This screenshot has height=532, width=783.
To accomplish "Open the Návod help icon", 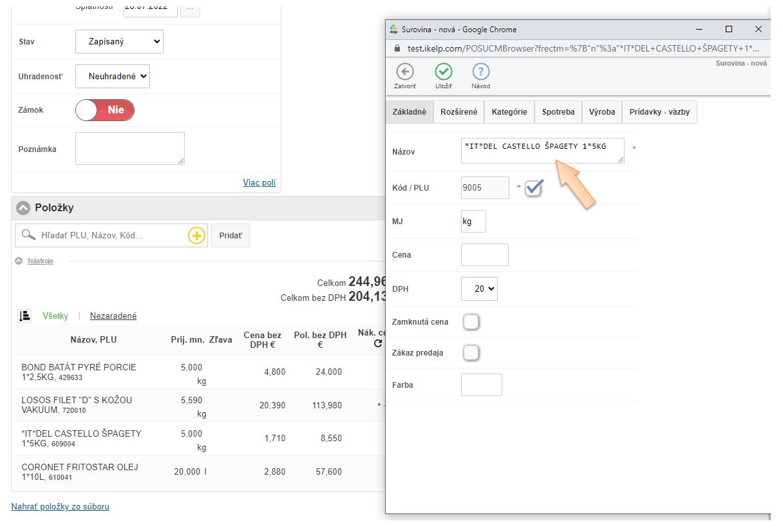I will tap(480, 71).
